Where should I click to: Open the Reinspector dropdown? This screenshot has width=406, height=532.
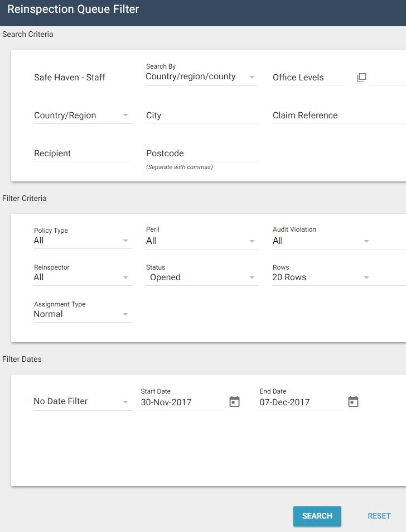[x=83, y=277]
